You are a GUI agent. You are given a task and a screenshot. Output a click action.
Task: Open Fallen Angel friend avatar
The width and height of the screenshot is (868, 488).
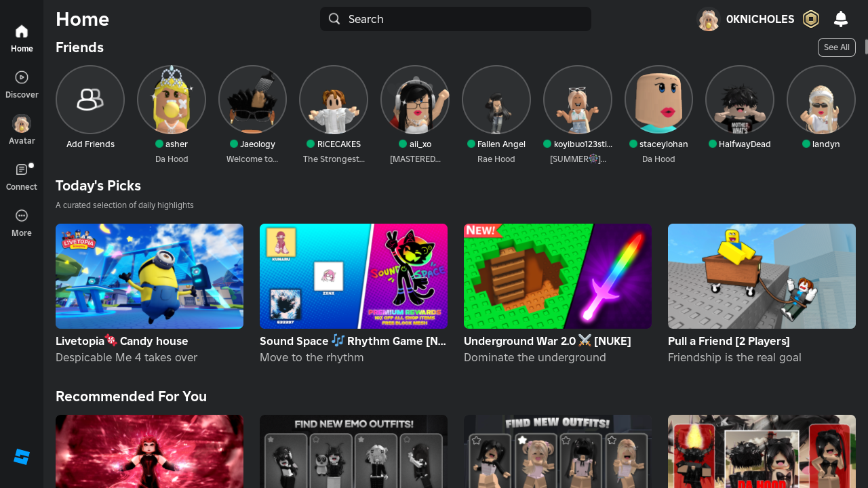496,100
